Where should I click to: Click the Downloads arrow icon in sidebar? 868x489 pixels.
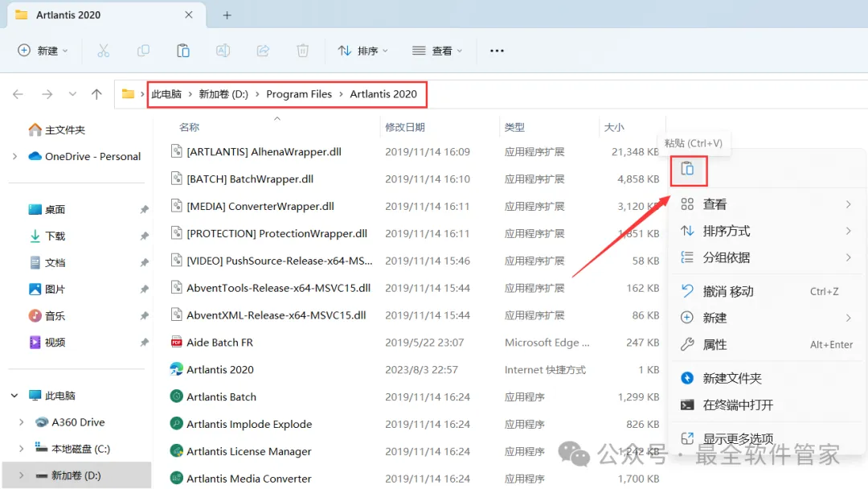(x=35, y=236)
